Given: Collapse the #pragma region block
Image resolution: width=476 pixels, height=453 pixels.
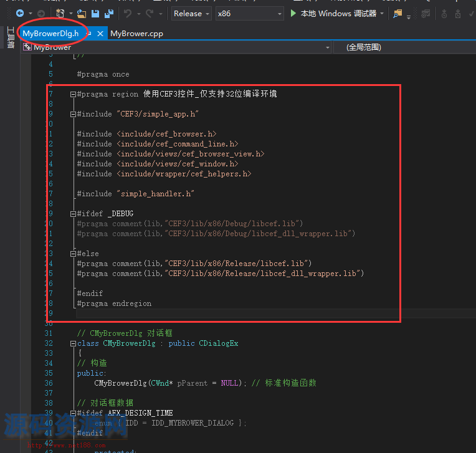Looking at the screenshot, I should (73, 95).
